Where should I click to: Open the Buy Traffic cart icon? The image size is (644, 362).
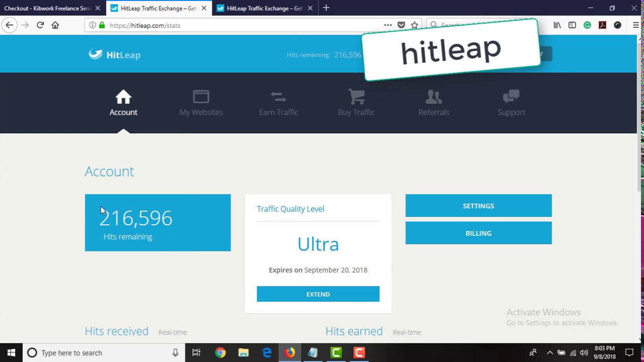pos(356,97)
